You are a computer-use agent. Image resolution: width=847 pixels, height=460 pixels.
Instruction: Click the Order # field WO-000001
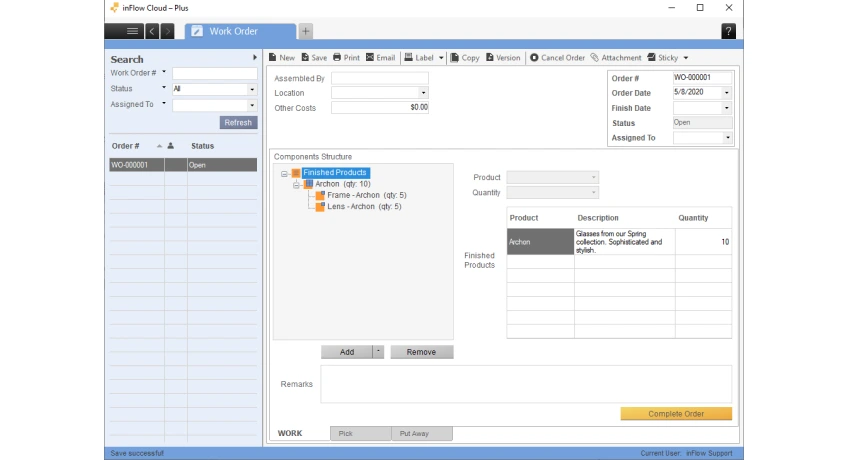click(x=702, y=78)
